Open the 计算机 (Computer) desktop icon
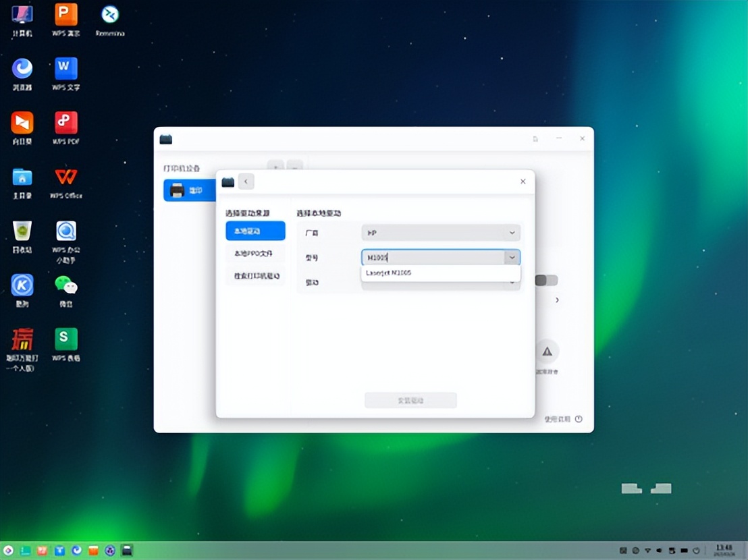 [21, 15]
